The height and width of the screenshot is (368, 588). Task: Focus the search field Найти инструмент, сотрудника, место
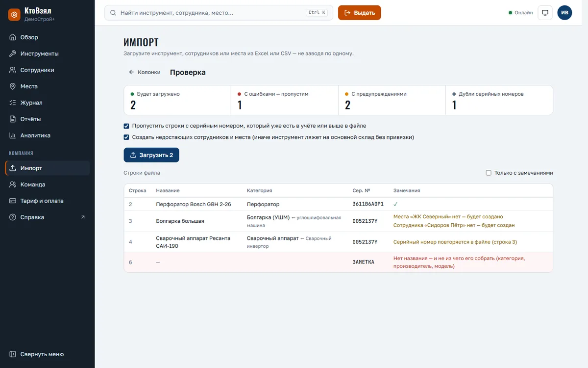(x=219, y=13)
